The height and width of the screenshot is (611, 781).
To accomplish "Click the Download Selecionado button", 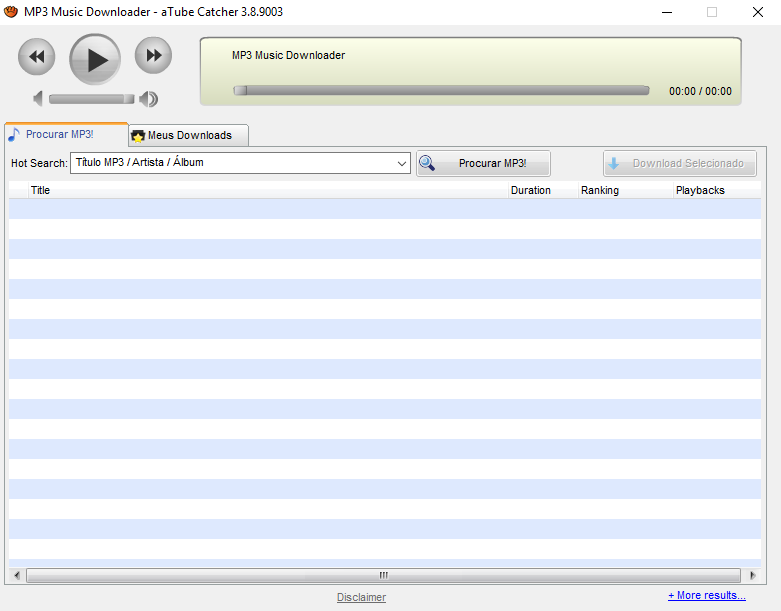I will 680,163.
